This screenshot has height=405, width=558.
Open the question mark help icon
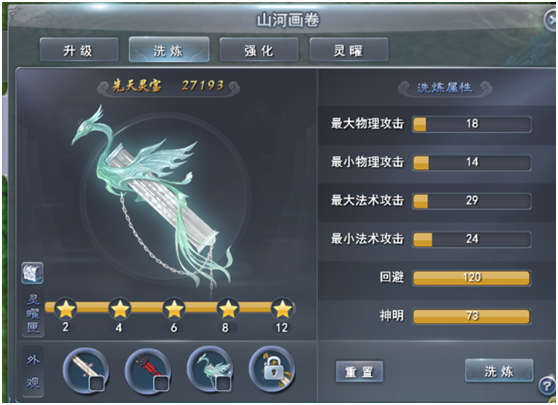coord(547,386)
